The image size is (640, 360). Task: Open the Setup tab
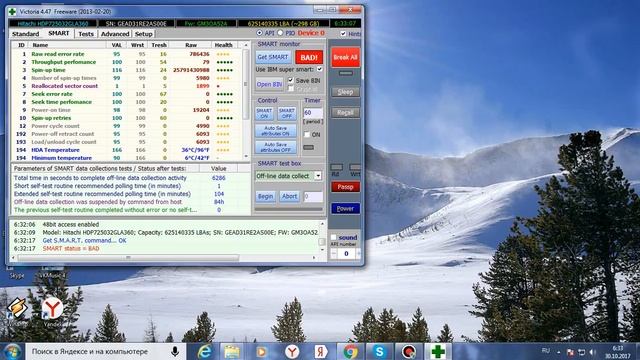pyautogui.click(x=143, y=34)
